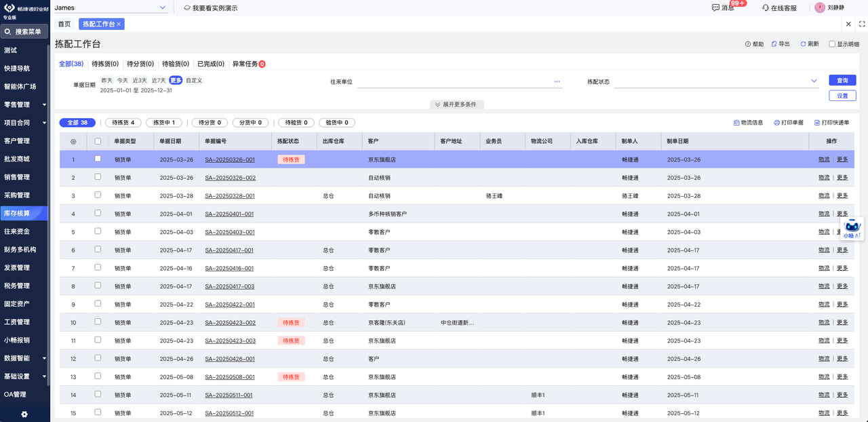Check the row for SA-20250417-001
Viewport: 868px width, 422px height.
pos(98,250)
